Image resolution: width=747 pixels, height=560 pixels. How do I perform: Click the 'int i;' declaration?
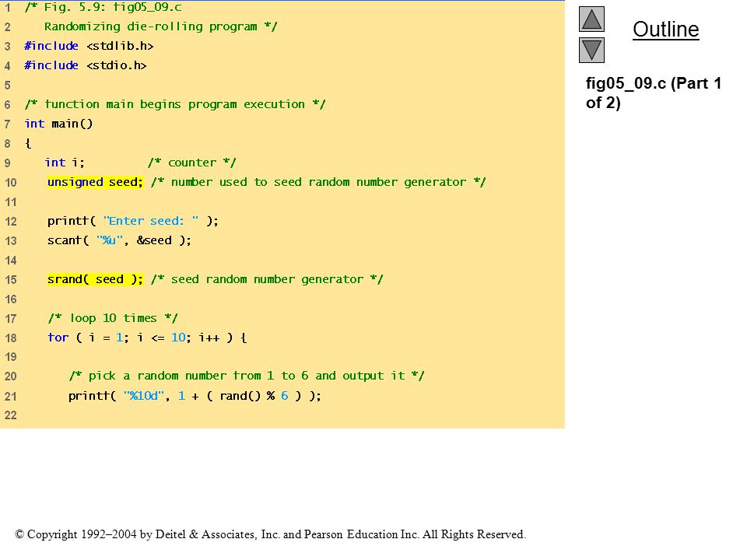[65, 163]
